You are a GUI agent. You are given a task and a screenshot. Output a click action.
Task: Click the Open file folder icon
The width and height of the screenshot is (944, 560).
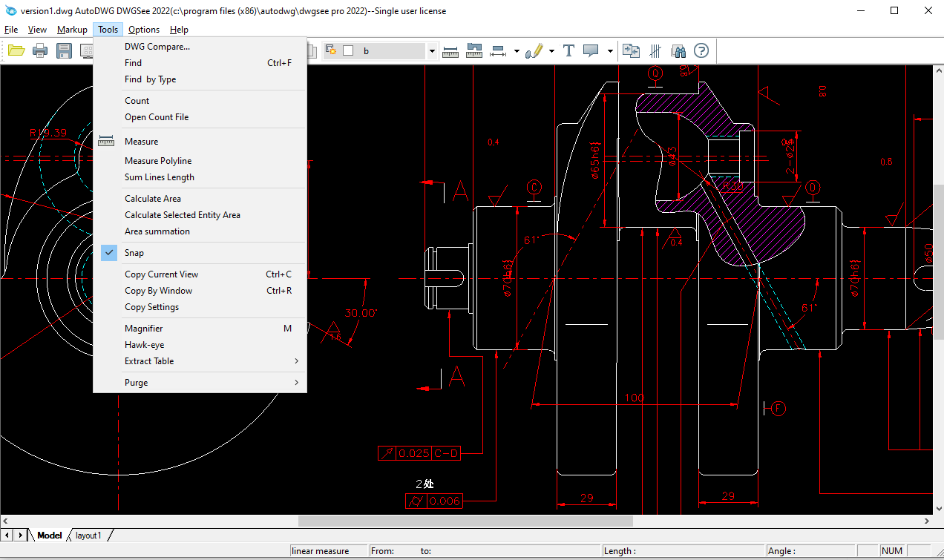tap(16, 51)
